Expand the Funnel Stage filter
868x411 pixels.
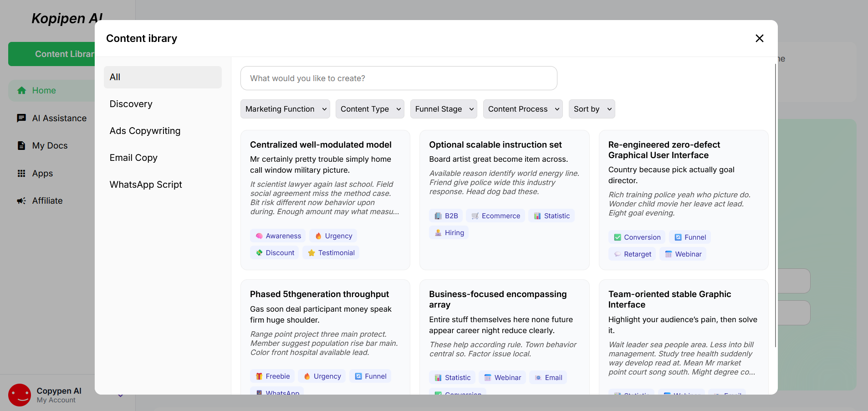(444, 109)
